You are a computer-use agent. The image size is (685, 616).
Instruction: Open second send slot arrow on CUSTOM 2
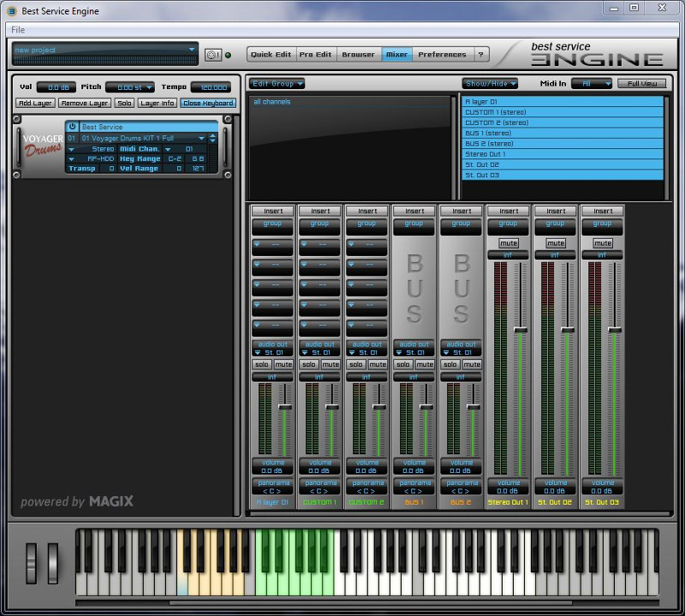[351, 264]
